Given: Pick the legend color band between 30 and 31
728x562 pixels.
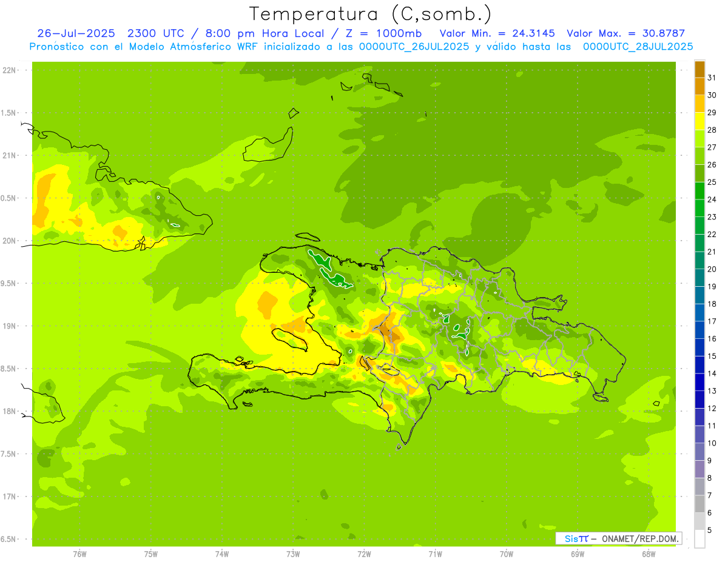Looking at the screenshot, I should click(x=699, y=86).
